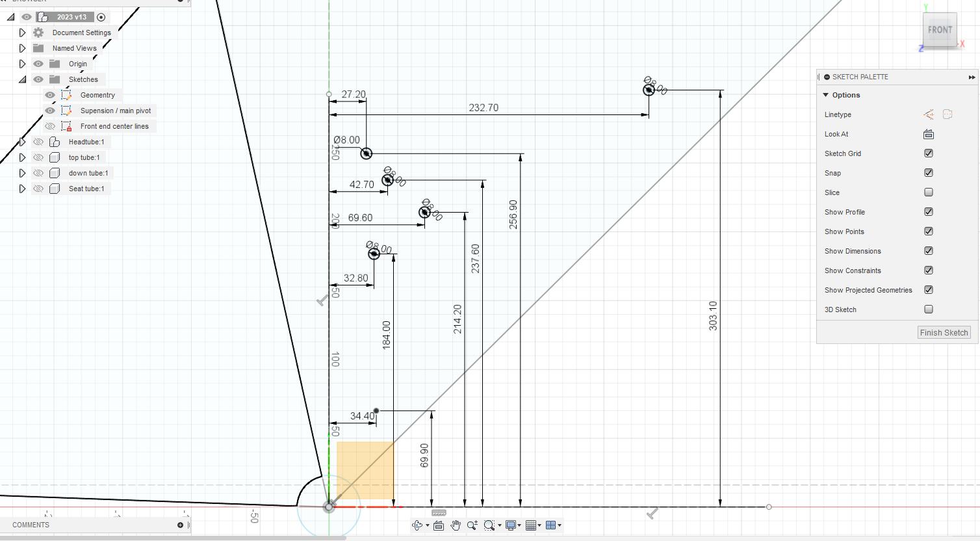The width and height of the screenshot is (980, 541).
Task: Click FRONT on the ViewCube
Action: (940, 29)
